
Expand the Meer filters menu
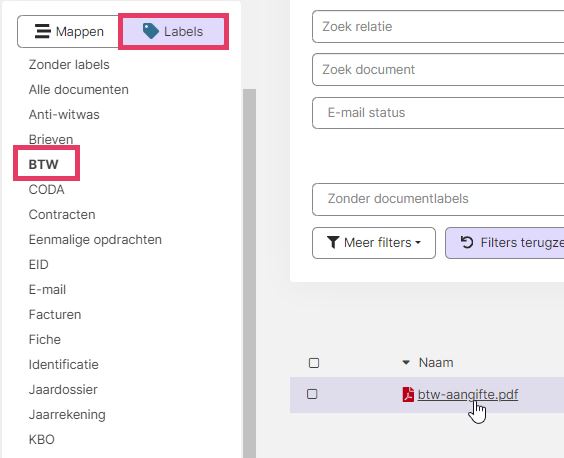click(x=374, y=243)
